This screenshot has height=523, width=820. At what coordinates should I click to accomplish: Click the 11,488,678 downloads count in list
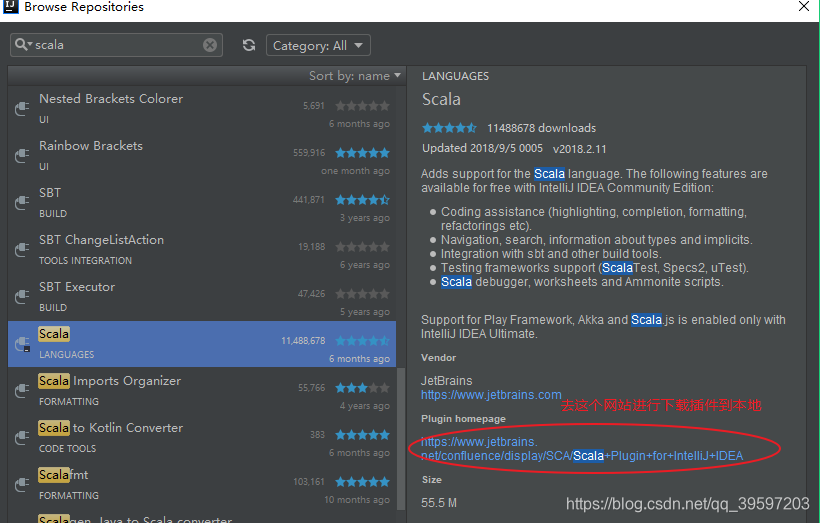click(303, 341)
